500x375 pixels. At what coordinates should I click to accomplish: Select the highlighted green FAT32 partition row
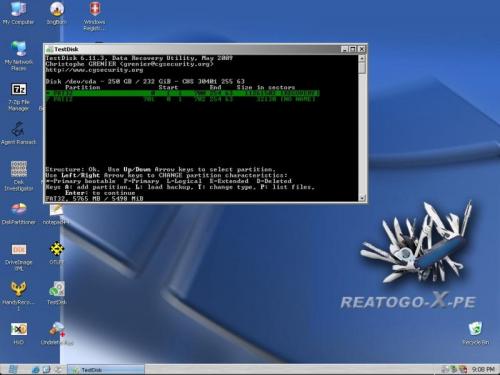pos(182,93)
